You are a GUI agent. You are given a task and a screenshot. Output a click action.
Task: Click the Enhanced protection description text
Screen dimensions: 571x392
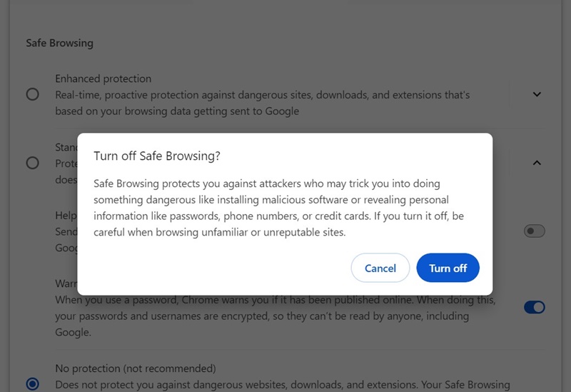[x=262, y=103]
